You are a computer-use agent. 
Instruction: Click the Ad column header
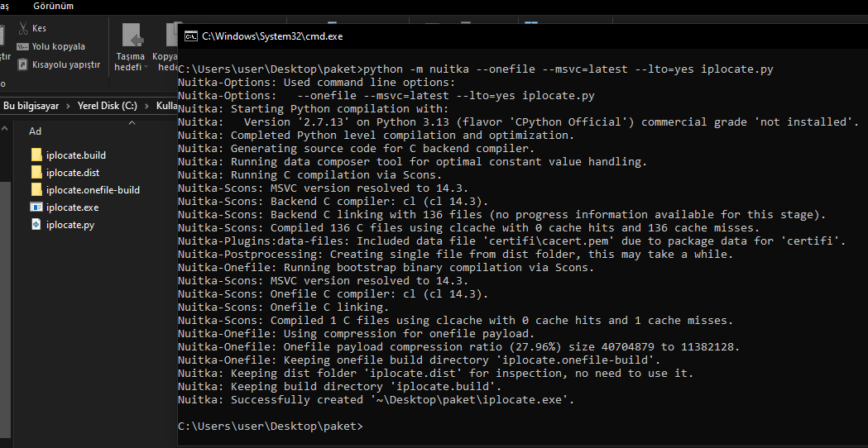pyautogui.click(x=35, y=131)
